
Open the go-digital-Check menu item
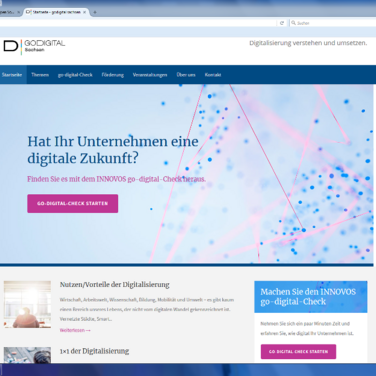pos(75,75)
